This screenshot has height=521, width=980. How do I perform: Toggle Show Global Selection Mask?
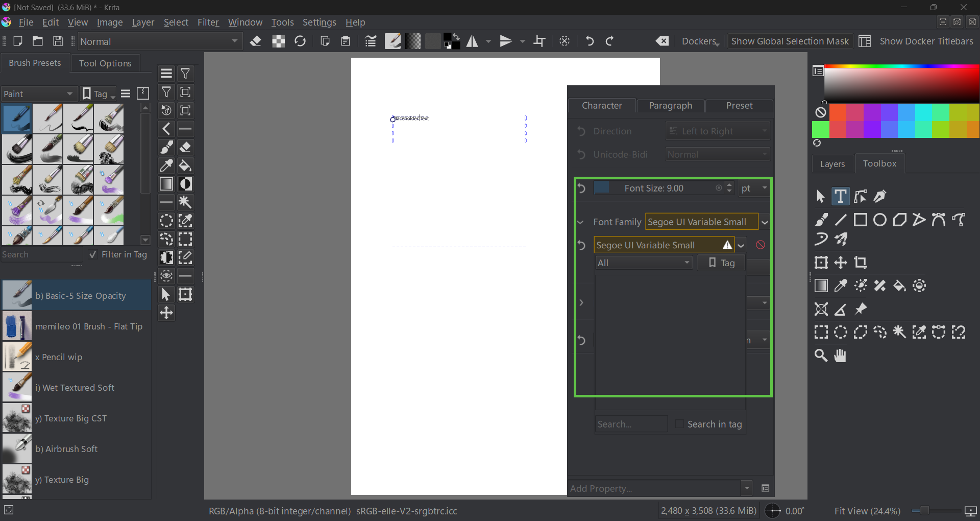click(790, 41)
